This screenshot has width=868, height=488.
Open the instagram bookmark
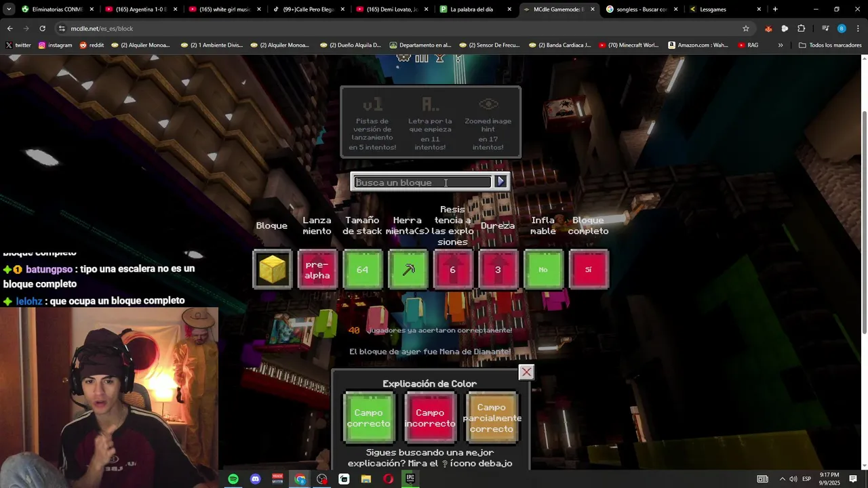point(55,45)
